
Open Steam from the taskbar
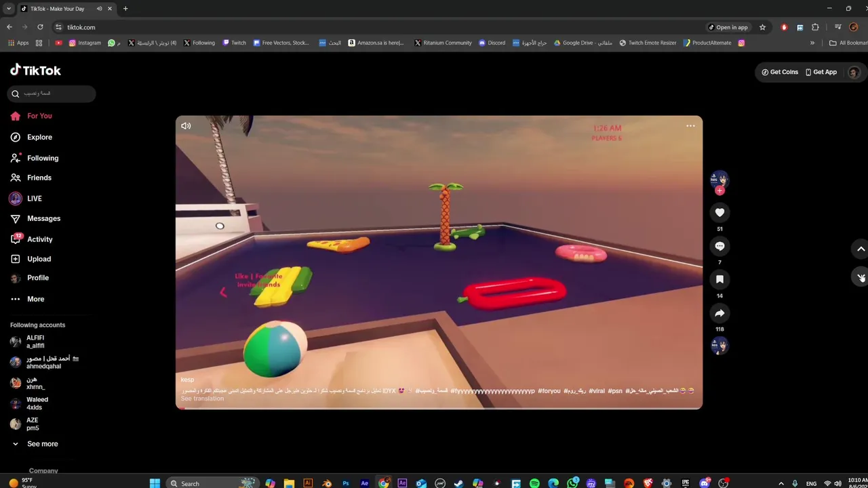[459, 483]
